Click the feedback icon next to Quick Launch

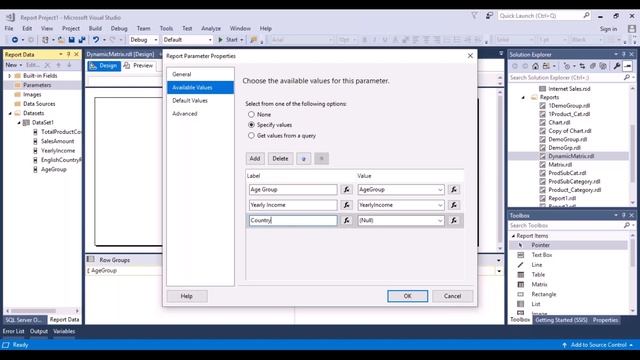(x=489, y=16)
